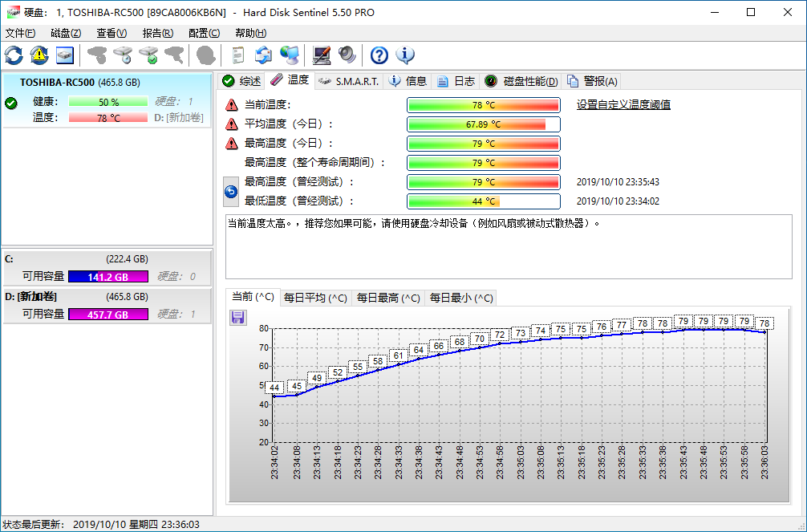Switch to the S.M.A.R.T. tab
The image size is (807, 532).
349,81
